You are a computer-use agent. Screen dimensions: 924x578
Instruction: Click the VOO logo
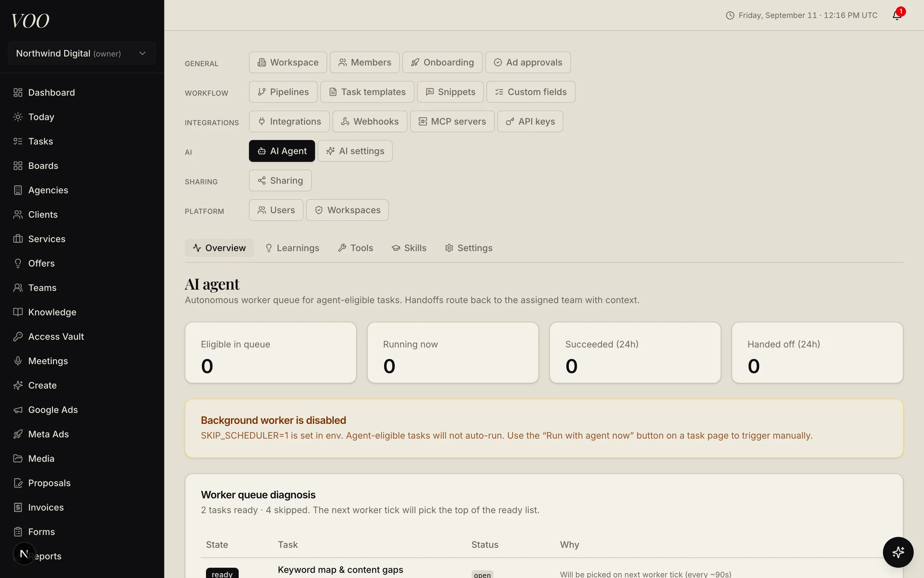[x=30, y=21]
